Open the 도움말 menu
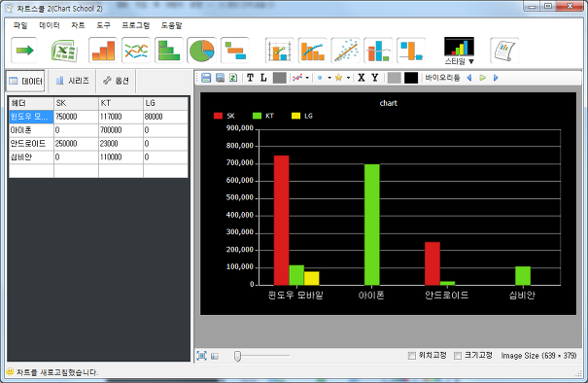This screenshot has width=588, height=383. point(171,25)
